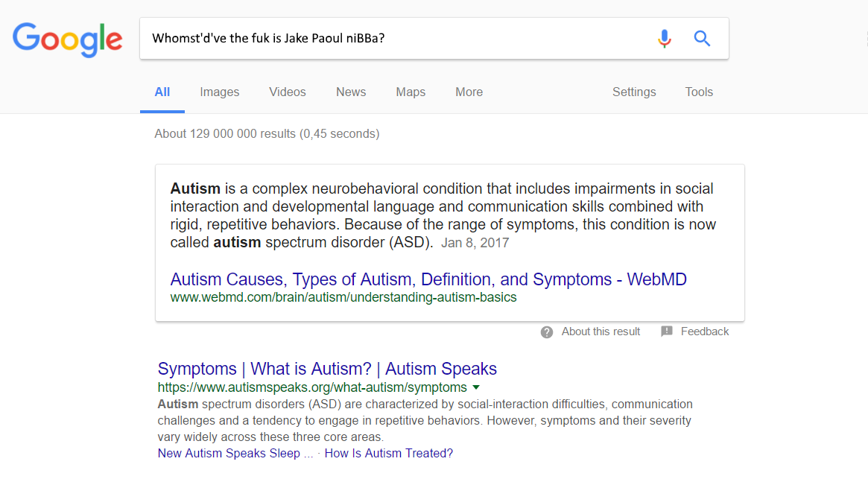
Task: Open the Settings menu
Action: click(x=634, y=92)
